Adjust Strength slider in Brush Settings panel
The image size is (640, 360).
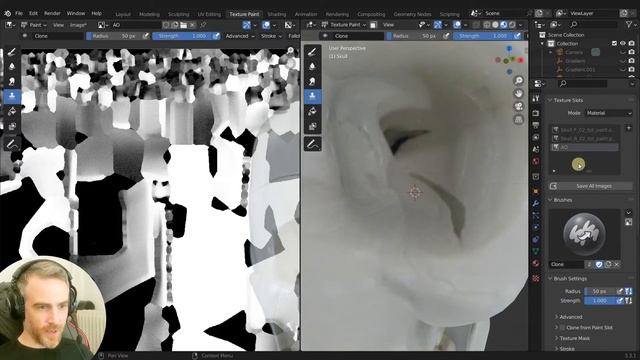(600, 301)
